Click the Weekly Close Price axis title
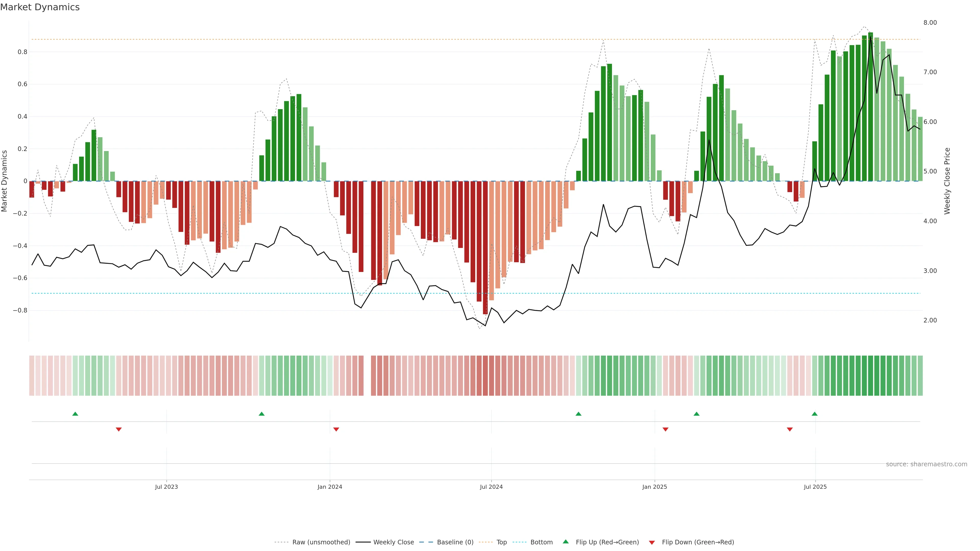 (947, 181)
